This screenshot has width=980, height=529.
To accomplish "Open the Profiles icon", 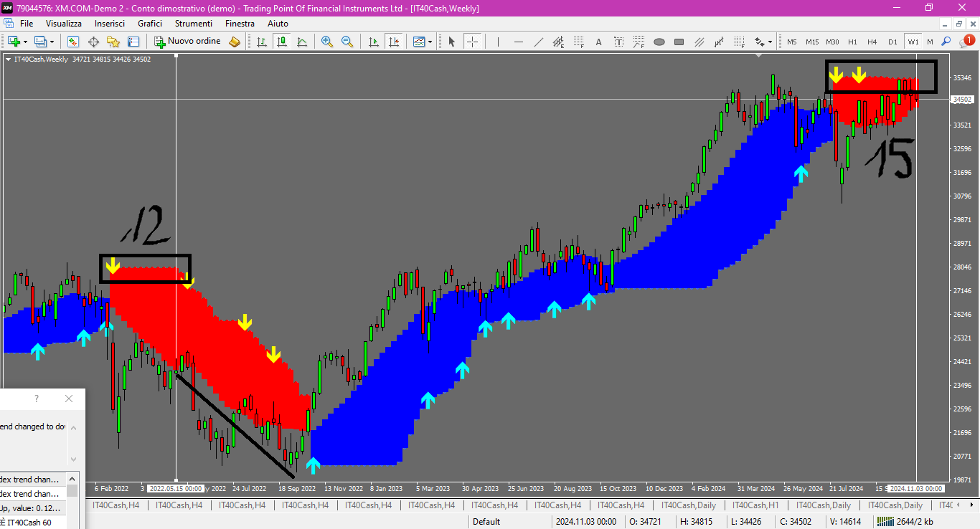I will click(x=40, y=42).
